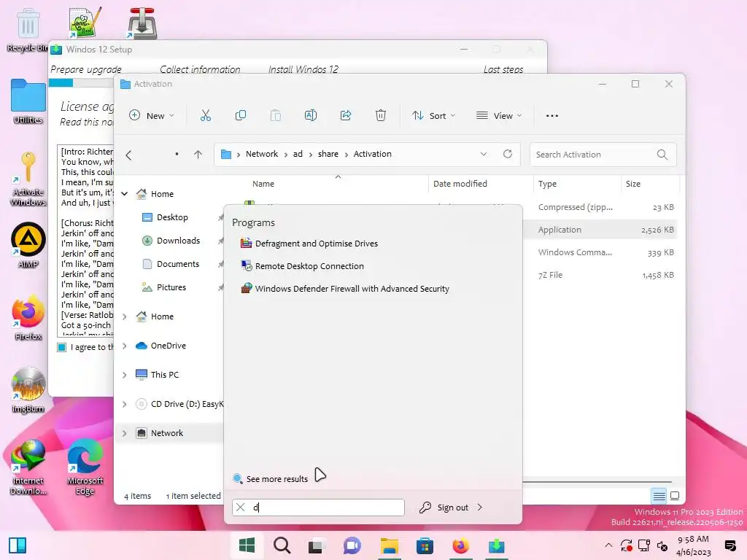Expand the OneDrive tree node
Screen dimensions: 747x560
pyautogui.click(x=125, y=346)
